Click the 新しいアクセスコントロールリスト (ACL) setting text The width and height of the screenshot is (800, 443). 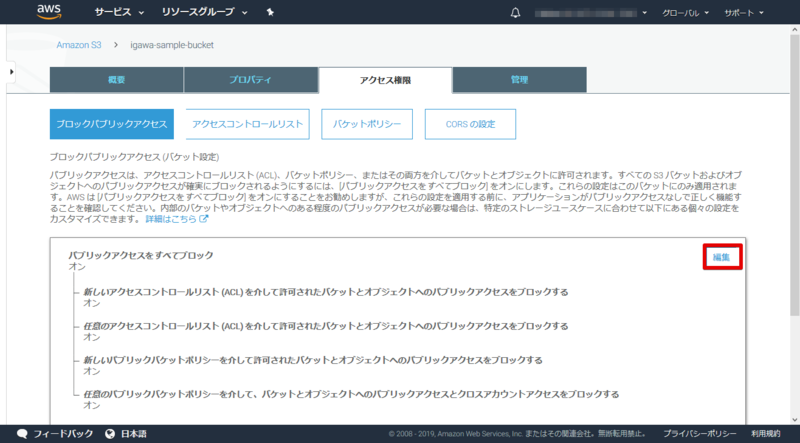(326, 292)
